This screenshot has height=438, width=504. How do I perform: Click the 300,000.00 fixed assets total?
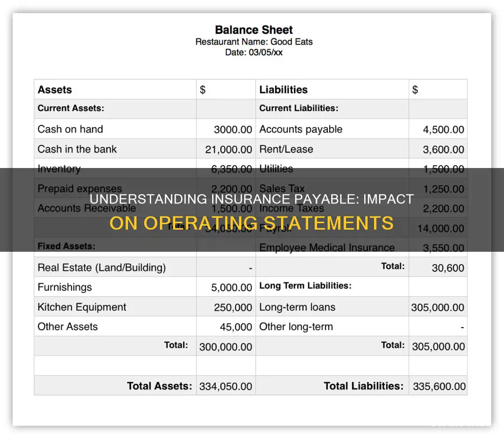click(x=225, y=347)
